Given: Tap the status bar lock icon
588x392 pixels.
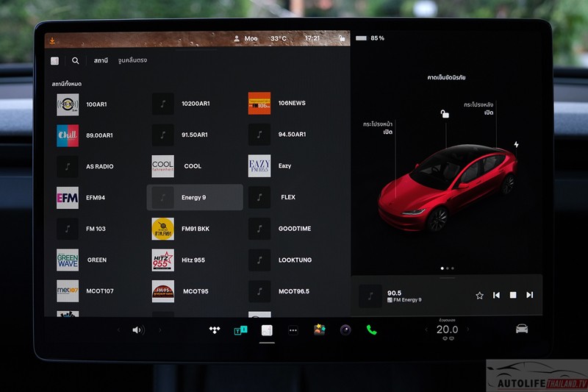Looking at the screenshot, I should (x=341, y=38).
